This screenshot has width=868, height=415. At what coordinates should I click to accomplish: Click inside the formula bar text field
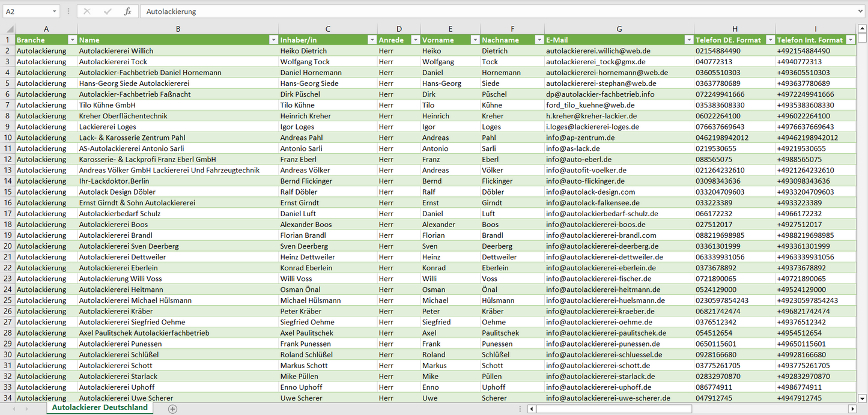tap(481, 11)
